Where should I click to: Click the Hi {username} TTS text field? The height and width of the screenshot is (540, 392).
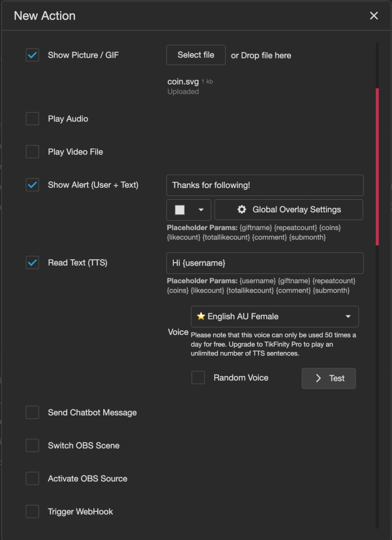coord(265,263)
